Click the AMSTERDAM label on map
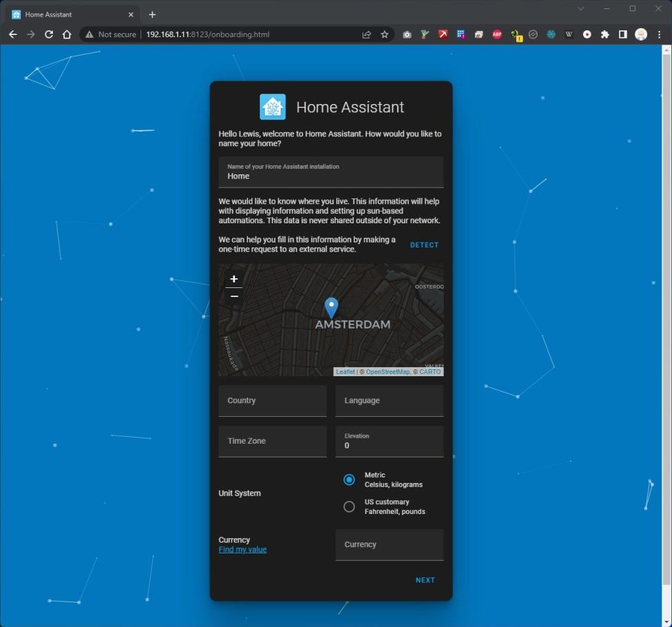 (x=353, y=325)
